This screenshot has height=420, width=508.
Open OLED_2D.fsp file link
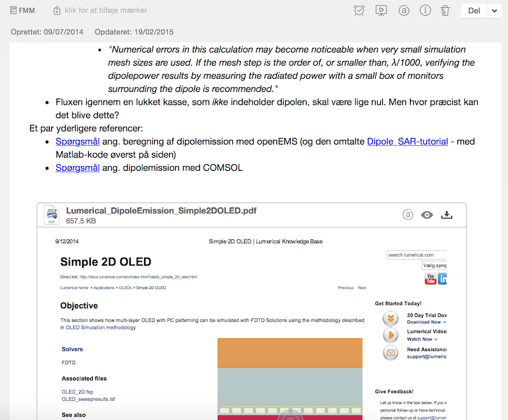pyautogui.click(x=78, y=392)
